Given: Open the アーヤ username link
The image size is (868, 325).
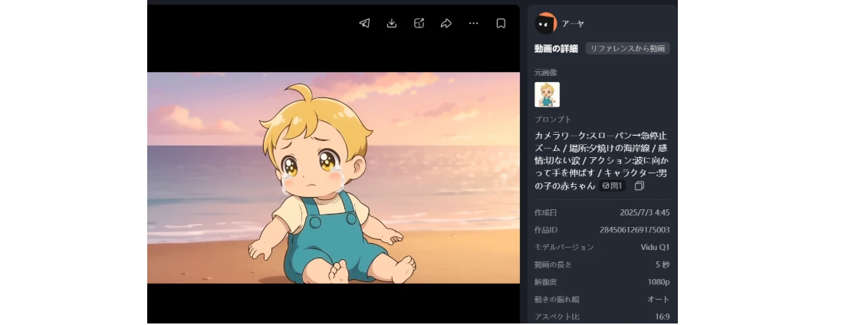Looking at the screenshot, I should tap(573, 23).
